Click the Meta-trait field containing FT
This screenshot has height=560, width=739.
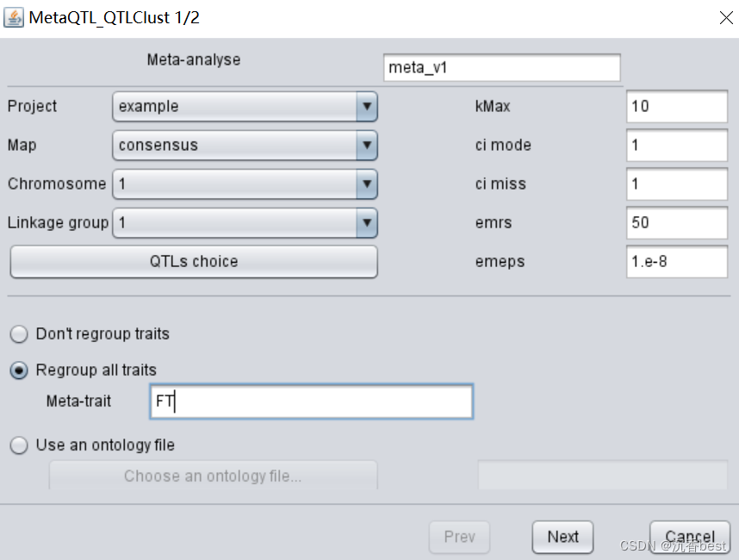pyautogui.click(x=310, y=401)
